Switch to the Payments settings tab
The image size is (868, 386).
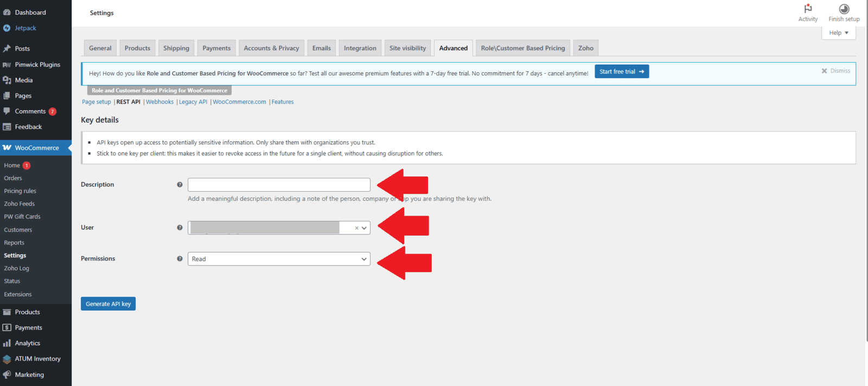tap(216, 48)
